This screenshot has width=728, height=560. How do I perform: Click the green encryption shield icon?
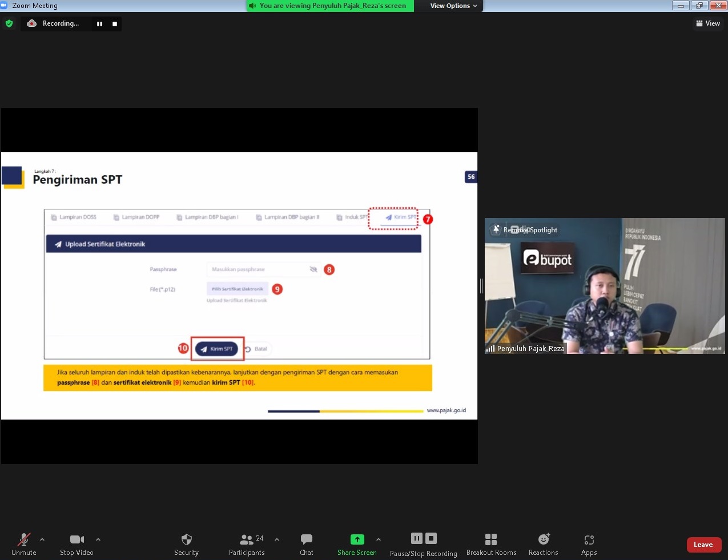(x=9, y=23)
